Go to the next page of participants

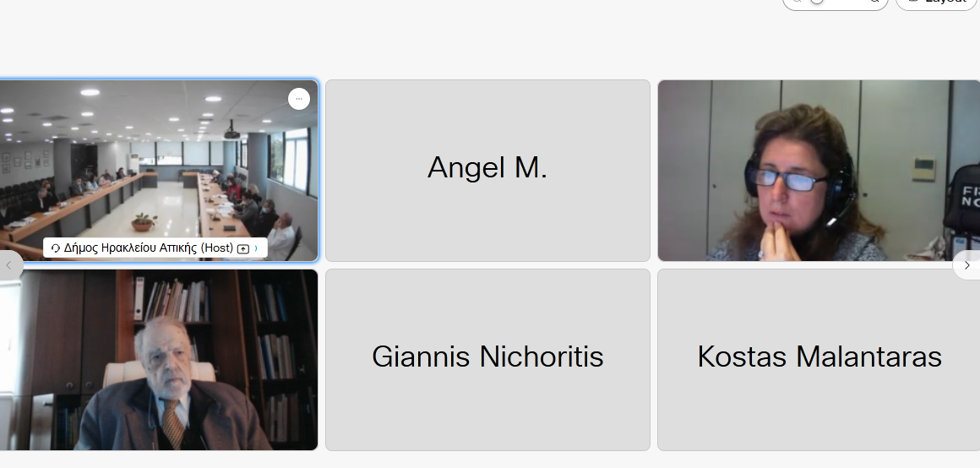click(x=966, y=265)
